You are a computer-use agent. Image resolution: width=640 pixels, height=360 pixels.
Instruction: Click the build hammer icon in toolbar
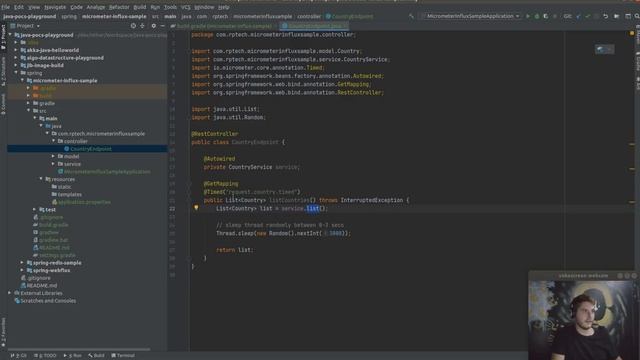411,16
